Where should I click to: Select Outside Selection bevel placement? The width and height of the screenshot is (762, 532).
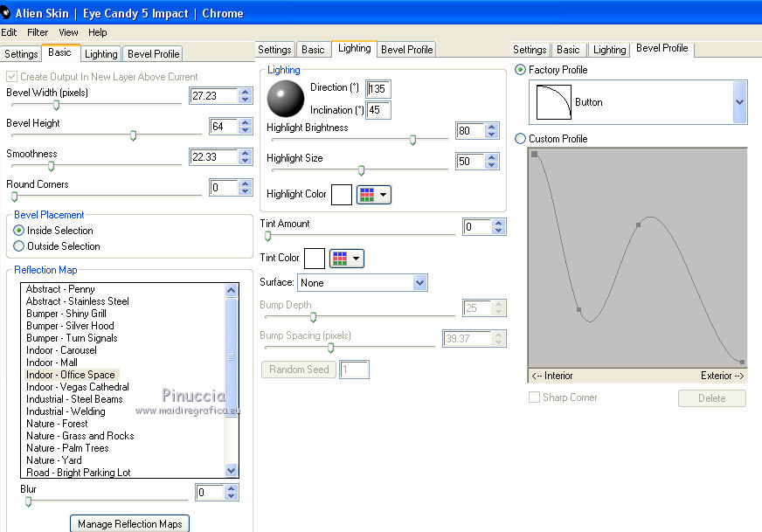18,245
